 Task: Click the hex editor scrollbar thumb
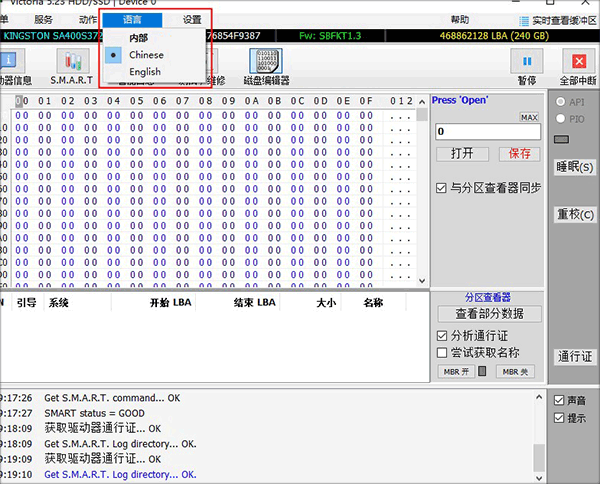pyautogui.click(x=422, y=115)
